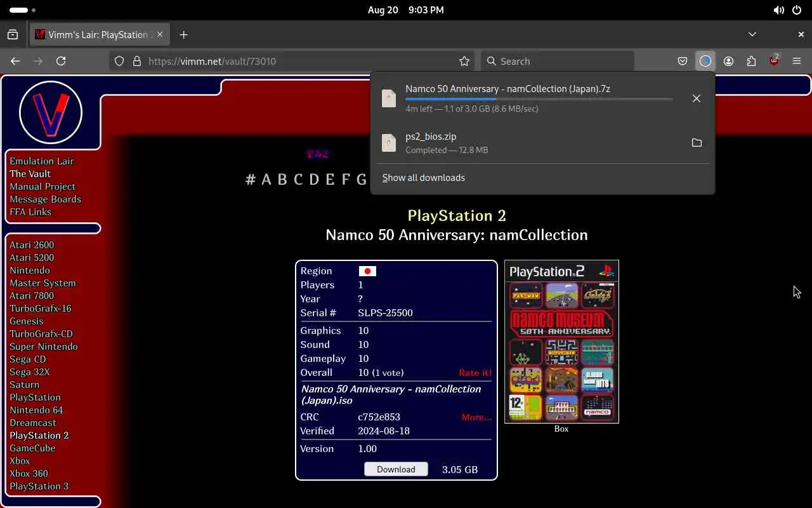This screenshot has height=508, width=812.
Task: Open Manual Project link
Action: tap(43, 187)
